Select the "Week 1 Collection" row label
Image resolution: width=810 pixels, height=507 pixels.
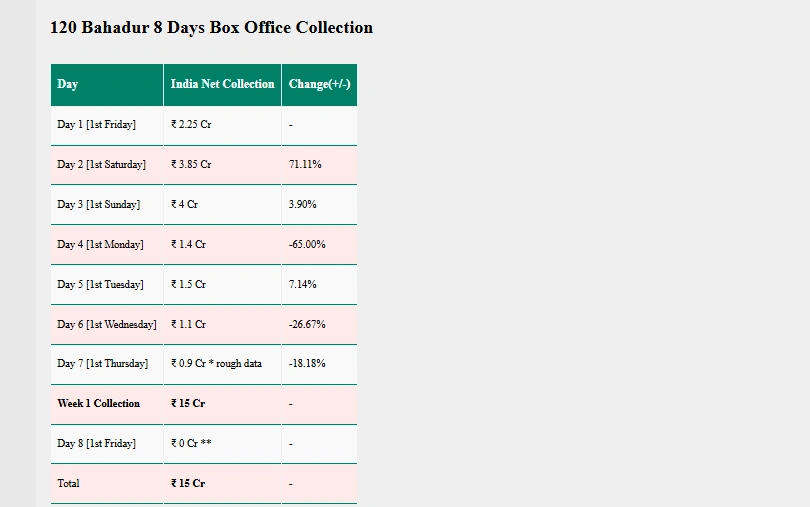(x=98, y=404)
